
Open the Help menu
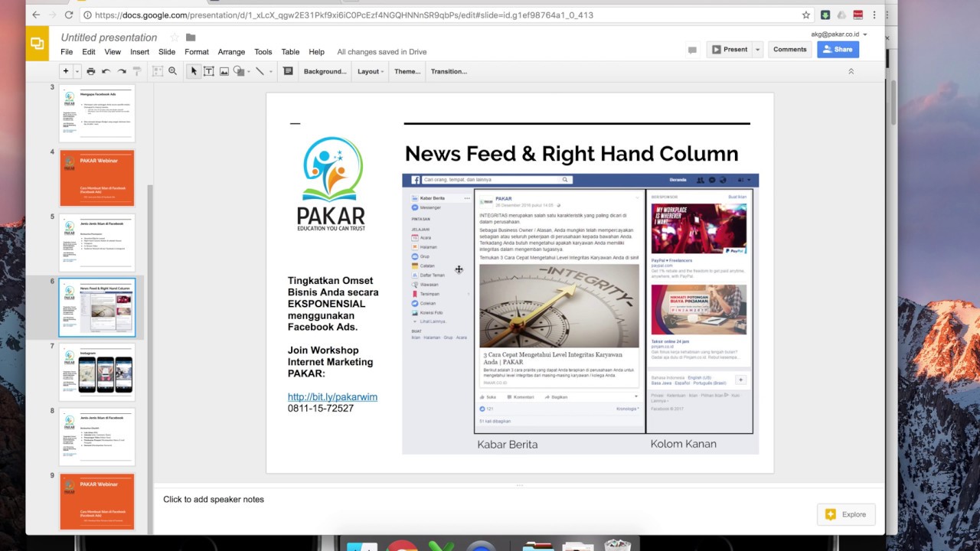coord(316,52)
